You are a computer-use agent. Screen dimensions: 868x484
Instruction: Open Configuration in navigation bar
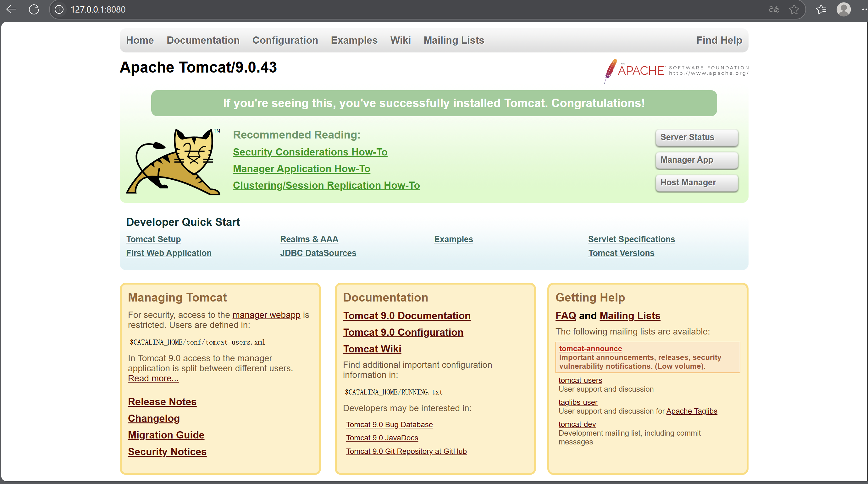click(x=285, y=40)
